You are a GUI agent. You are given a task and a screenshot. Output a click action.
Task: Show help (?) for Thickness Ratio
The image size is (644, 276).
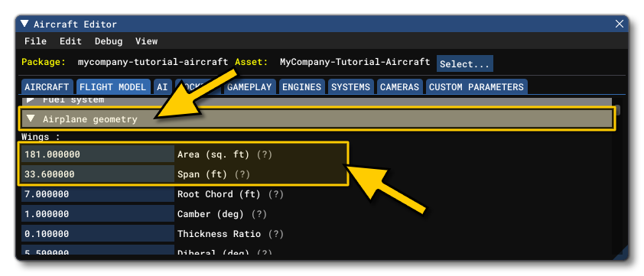276,234
